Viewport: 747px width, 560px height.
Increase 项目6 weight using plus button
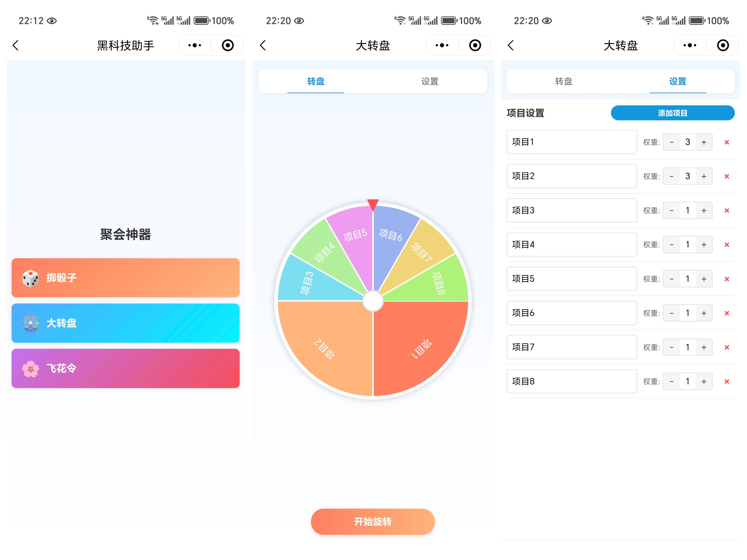pyautogui.click(x=704, y=313)
